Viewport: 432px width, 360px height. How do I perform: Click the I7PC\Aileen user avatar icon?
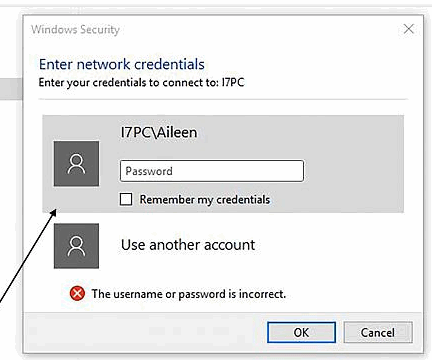(76, 164)
